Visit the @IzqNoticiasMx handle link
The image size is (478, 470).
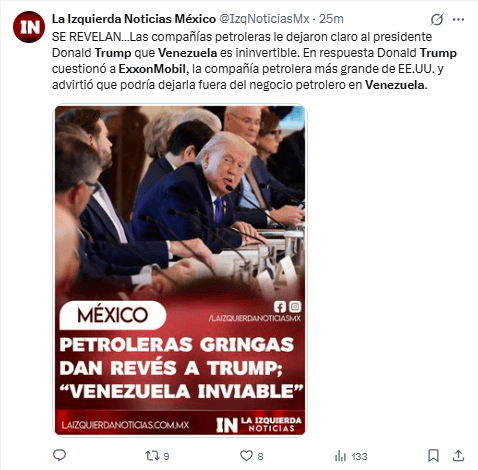tap(264, 19)
